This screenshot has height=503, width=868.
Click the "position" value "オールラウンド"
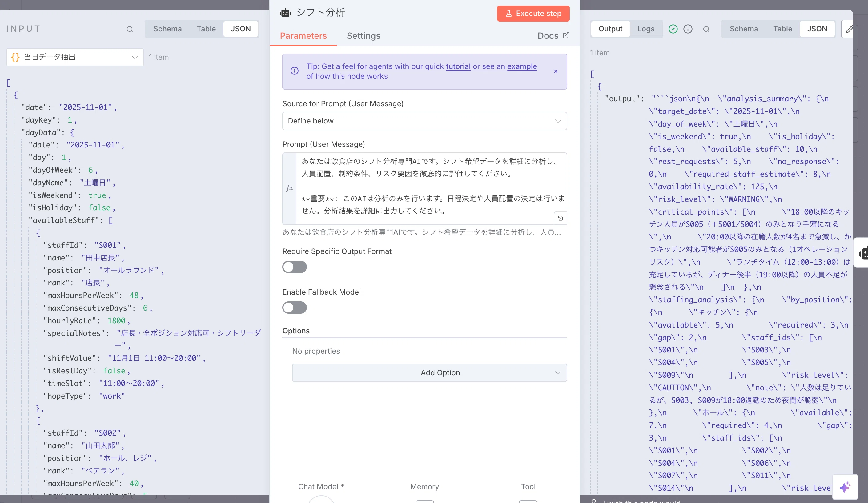[129, 271]
